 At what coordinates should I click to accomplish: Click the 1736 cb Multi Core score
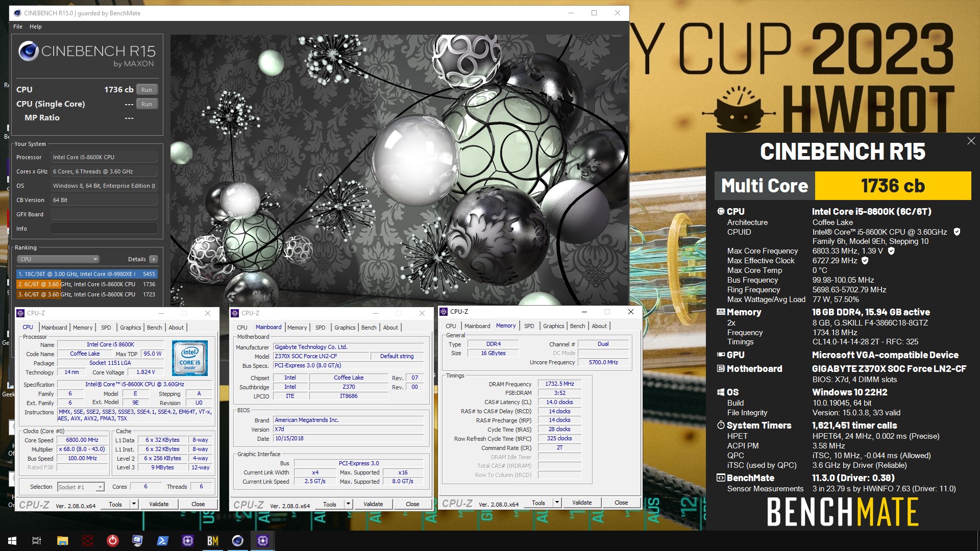pos(893,186)
